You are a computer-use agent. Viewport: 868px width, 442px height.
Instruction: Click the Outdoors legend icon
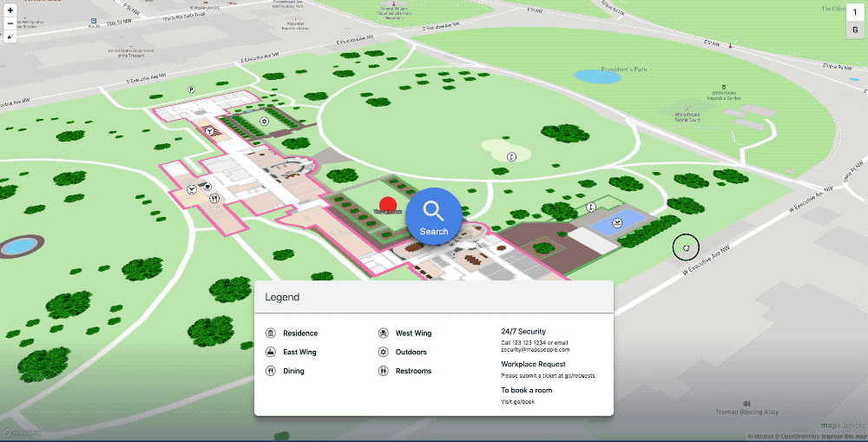pyautogui.click(x=383, y=353)
